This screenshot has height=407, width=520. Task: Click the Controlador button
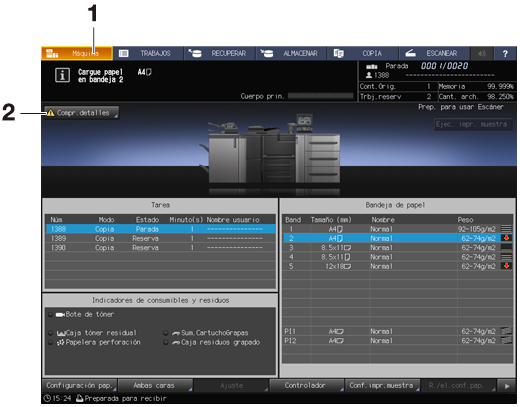point(306,386)
